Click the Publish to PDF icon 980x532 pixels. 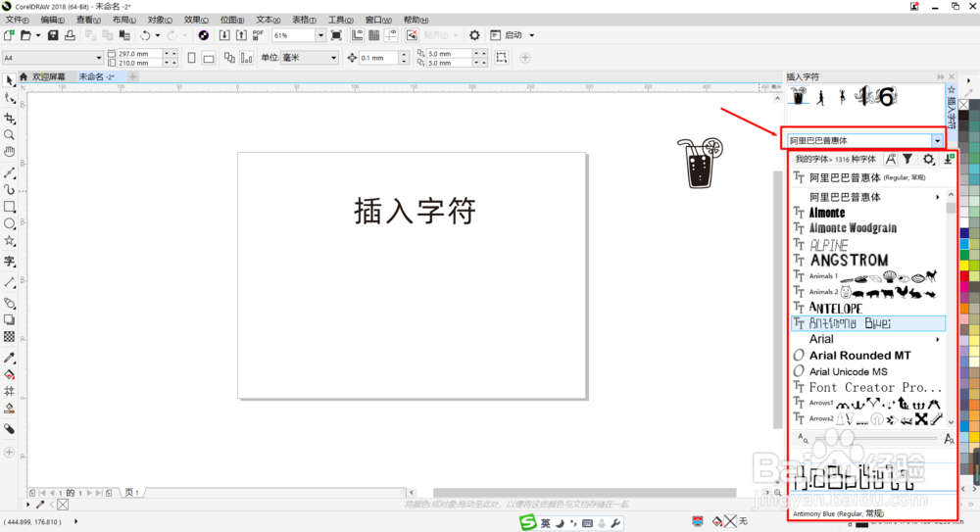pyautogui.click(x=258, y=35)
